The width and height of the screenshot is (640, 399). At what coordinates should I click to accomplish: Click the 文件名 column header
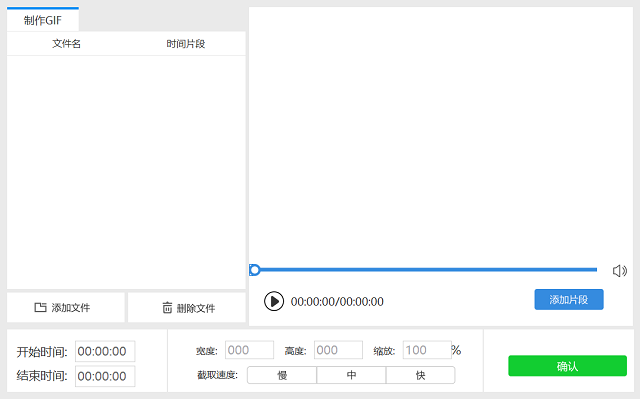coord(66,44)
